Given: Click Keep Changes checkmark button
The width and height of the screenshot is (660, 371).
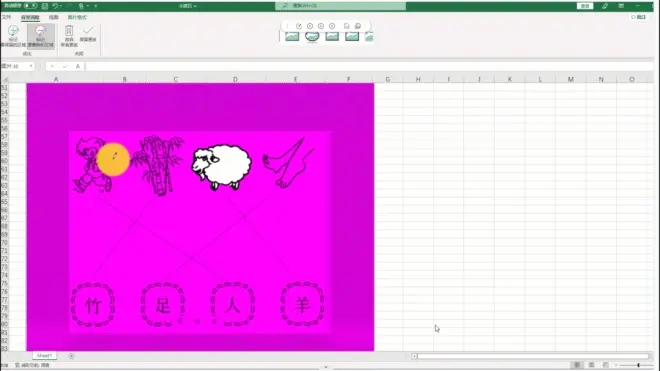Looking at the screenshot, I should (x=88, y=34).
